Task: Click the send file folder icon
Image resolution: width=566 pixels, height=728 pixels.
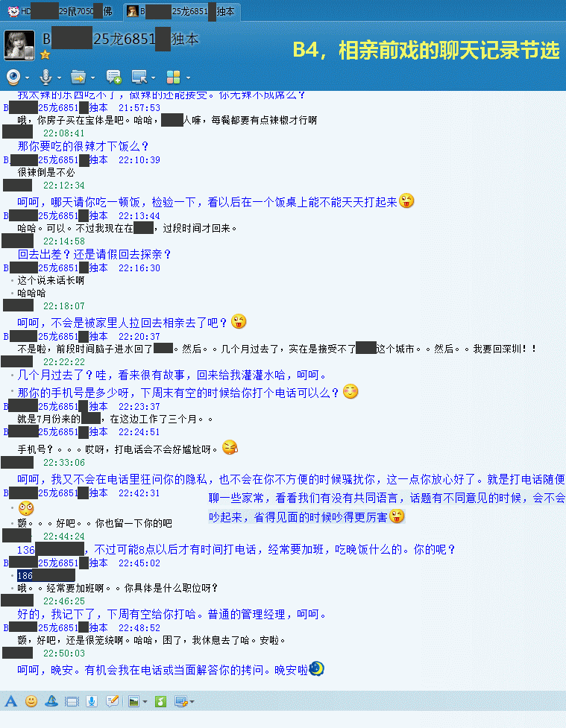Action: 78,77
